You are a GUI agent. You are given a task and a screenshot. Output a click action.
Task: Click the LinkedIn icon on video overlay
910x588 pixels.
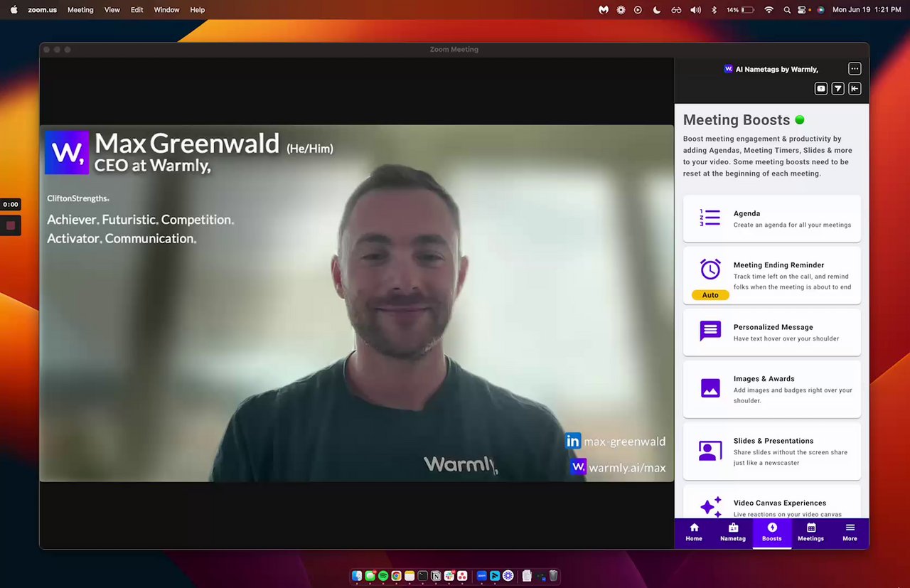[573, 441]
